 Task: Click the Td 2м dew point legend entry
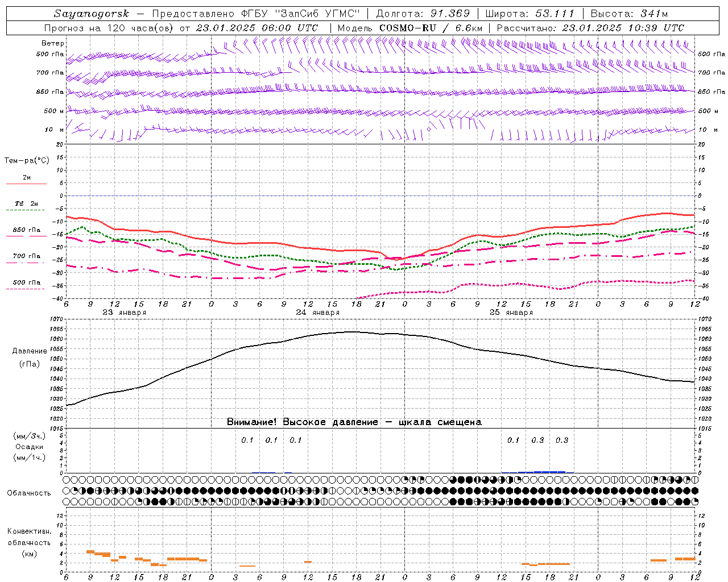coord(27,203)
